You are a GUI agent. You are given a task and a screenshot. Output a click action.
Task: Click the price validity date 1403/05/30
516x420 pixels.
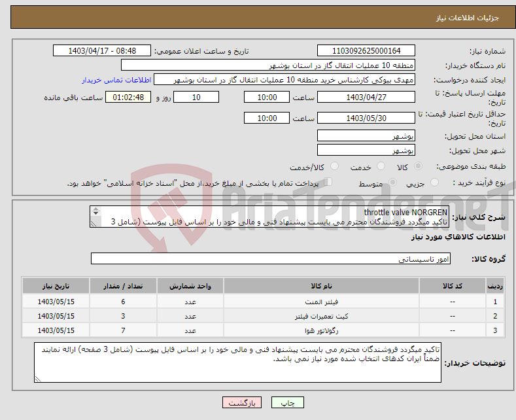click(366, 118)
